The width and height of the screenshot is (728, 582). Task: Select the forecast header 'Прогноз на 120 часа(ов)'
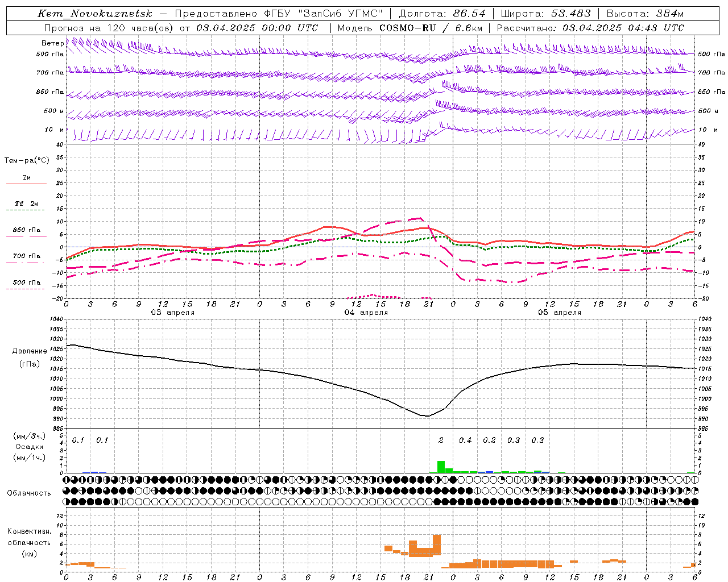pos(109,28)
